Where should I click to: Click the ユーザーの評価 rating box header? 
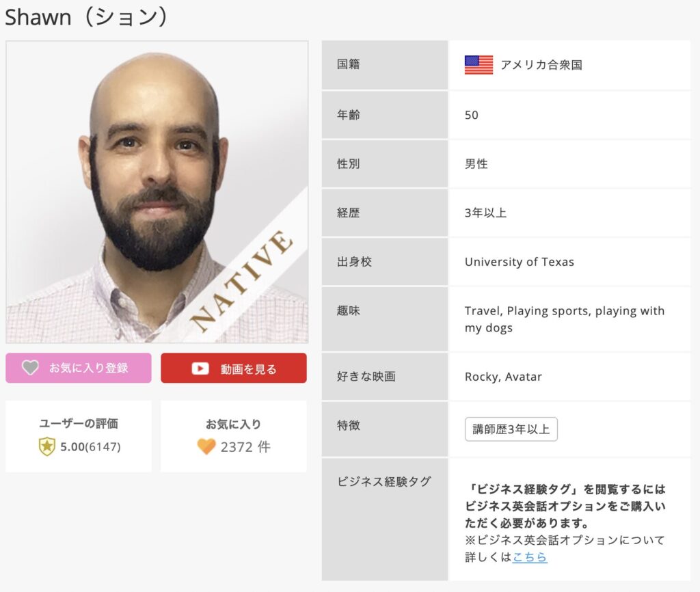coord(79,423)
